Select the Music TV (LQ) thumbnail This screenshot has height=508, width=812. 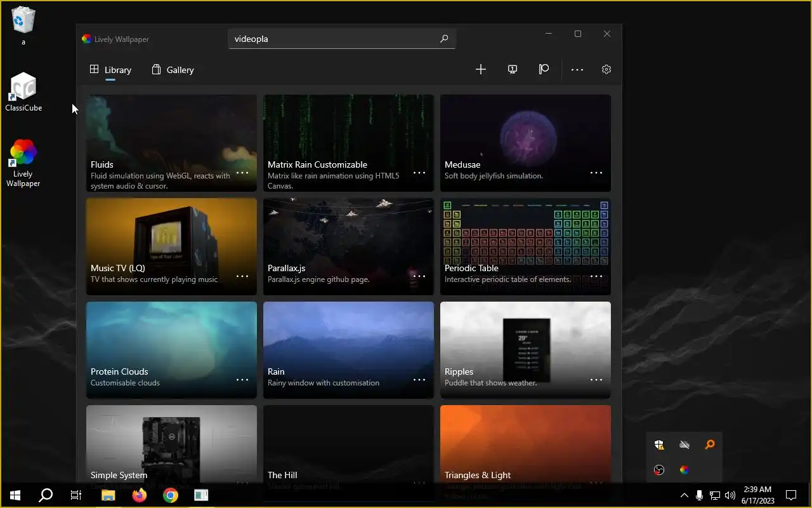pos(171,246)
